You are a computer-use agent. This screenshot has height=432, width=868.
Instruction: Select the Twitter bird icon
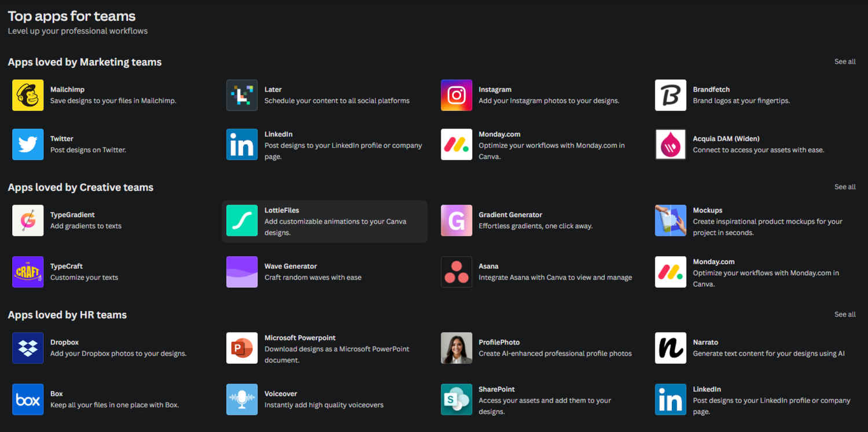27,144
